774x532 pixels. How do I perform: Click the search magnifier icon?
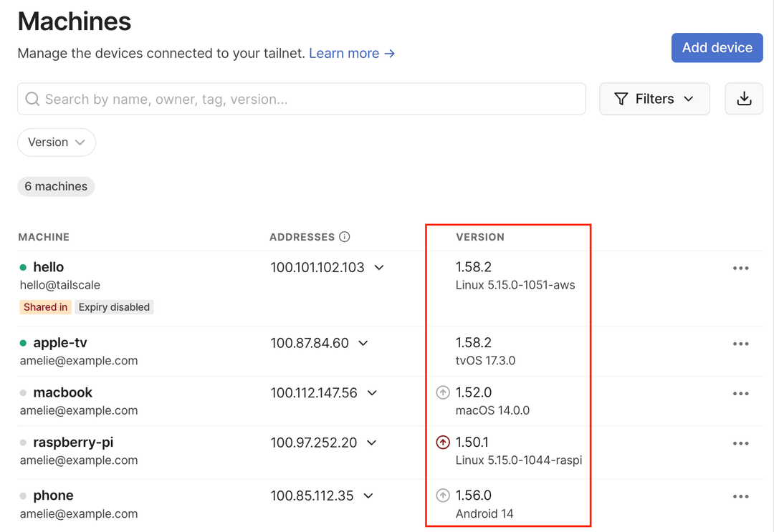click(x=32, y=99)
